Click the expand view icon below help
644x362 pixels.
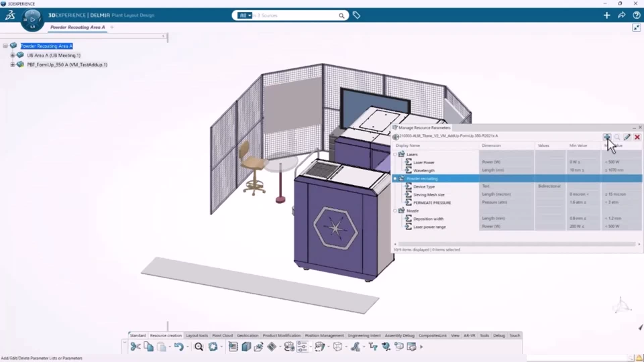pyautogui.click(x=636, y=27)
